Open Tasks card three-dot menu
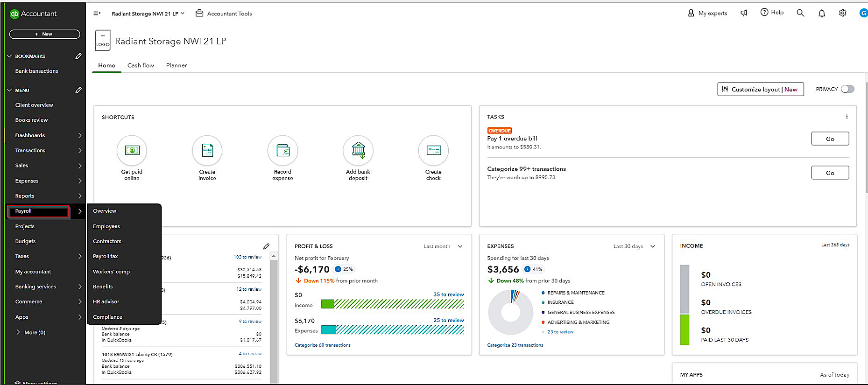868x385 pixels. point(847,117)
